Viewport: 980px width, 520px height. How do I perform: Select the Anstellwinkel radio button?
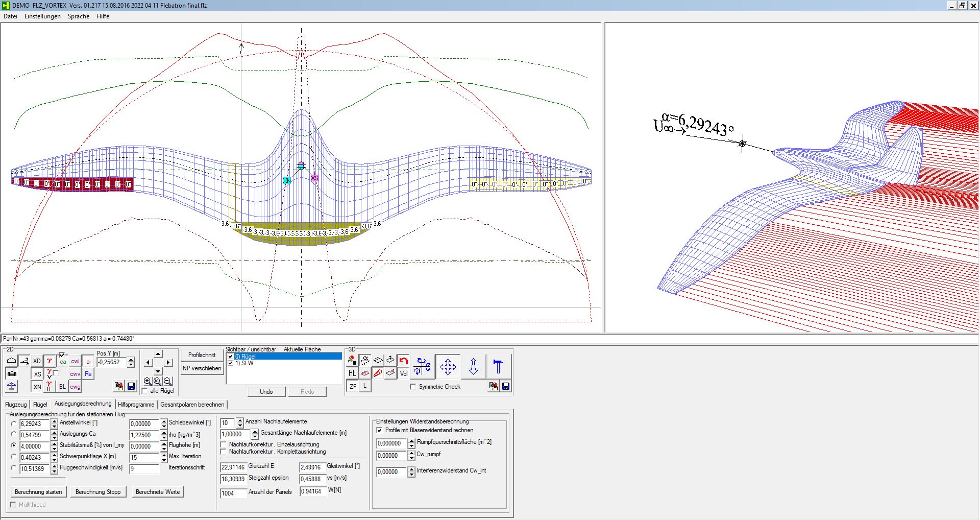[x=14, y=423]
